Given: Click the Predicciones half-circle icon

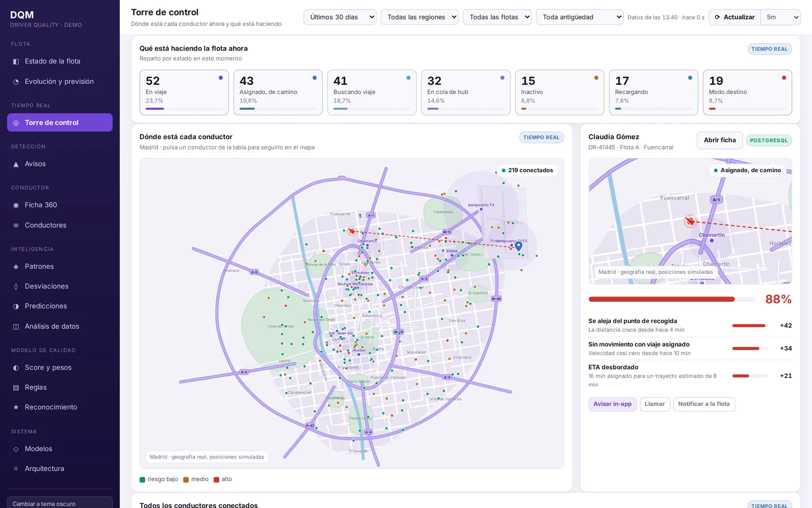Looking at the screenshot, I should coord(16,306).
